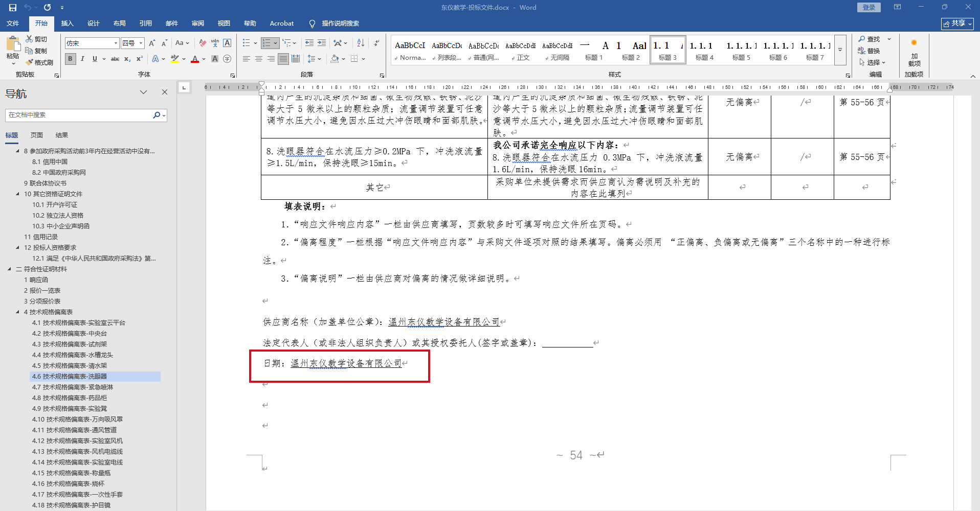
Task: Toggle character shading
Action: 215,59
